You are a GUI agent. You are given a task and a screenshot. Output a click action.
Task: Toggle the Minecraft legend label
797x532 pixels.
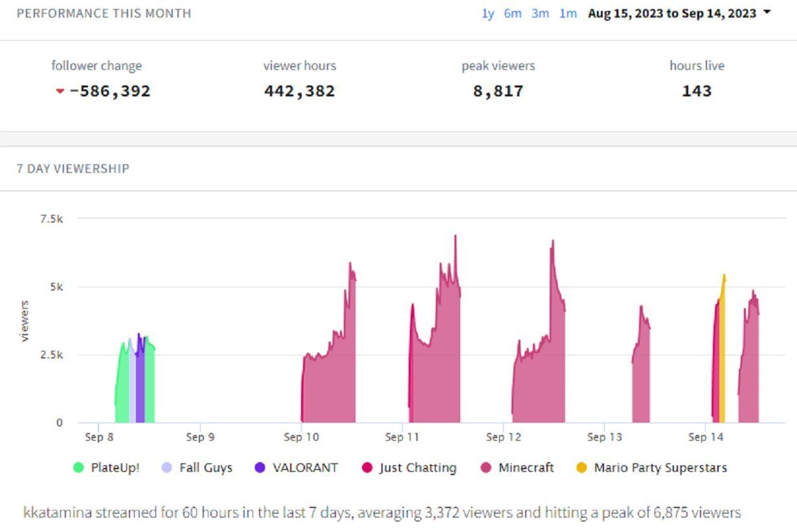pos(526,468)
